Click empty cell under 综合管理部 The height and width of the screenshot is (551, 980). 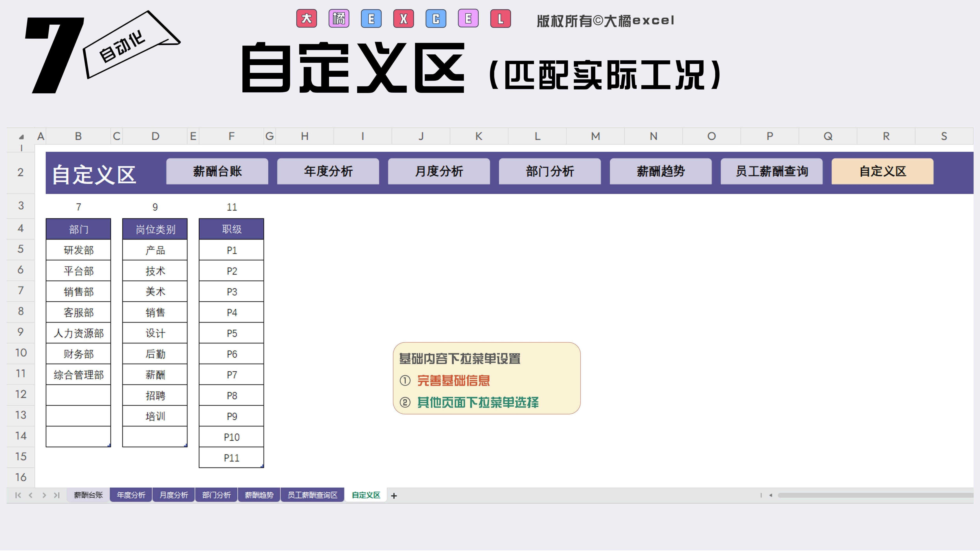[78, 395]
